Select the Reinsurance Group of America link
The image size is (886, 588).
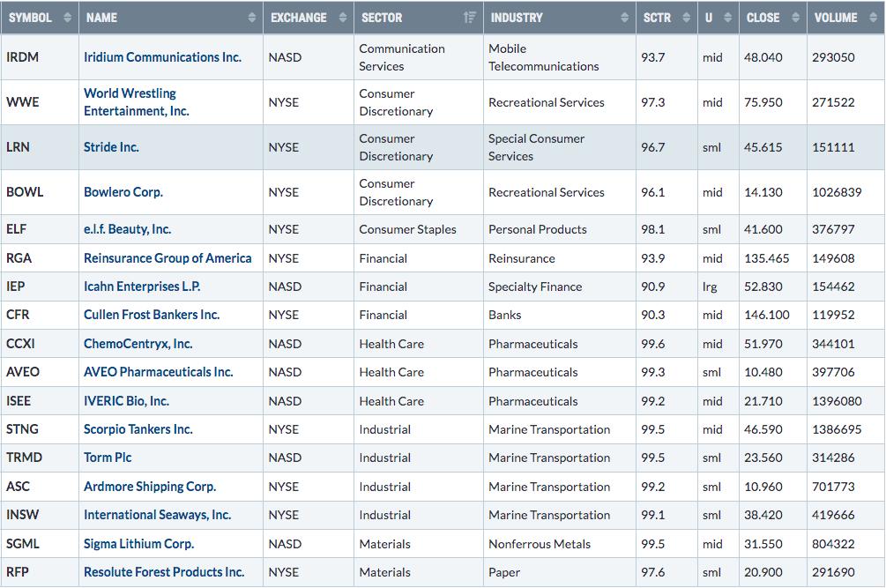168,258
